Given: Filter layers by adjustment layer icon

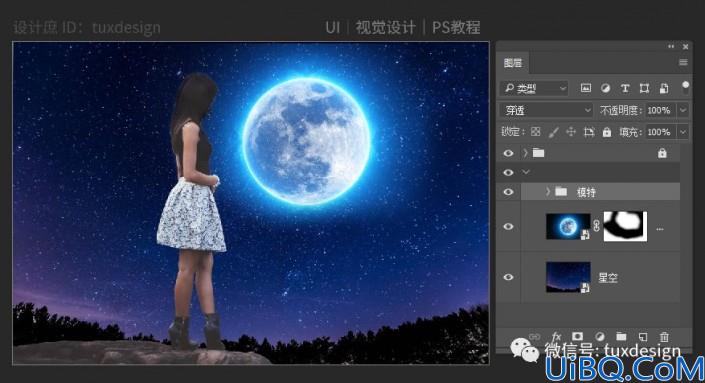Looking at the screenshot, I should click(605, 88).
